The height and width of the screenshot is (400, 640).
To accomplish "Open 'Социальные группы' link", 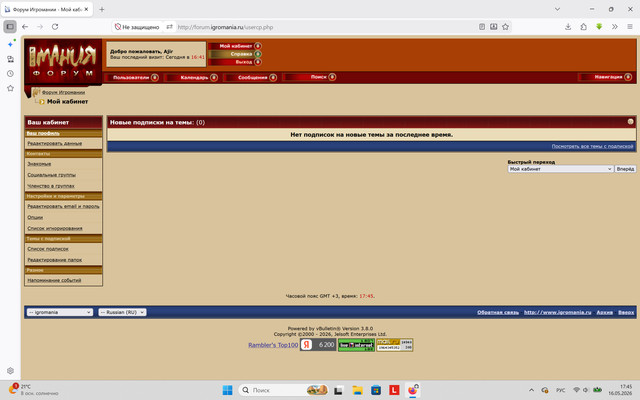I will pyautogui.click(x=51, y=175).
